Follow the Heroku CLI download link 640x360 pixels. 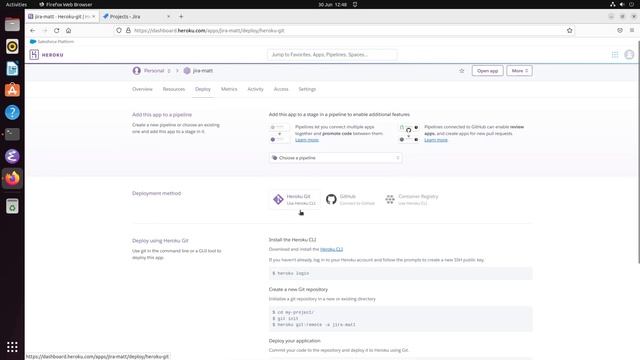[x=331, y=249]
